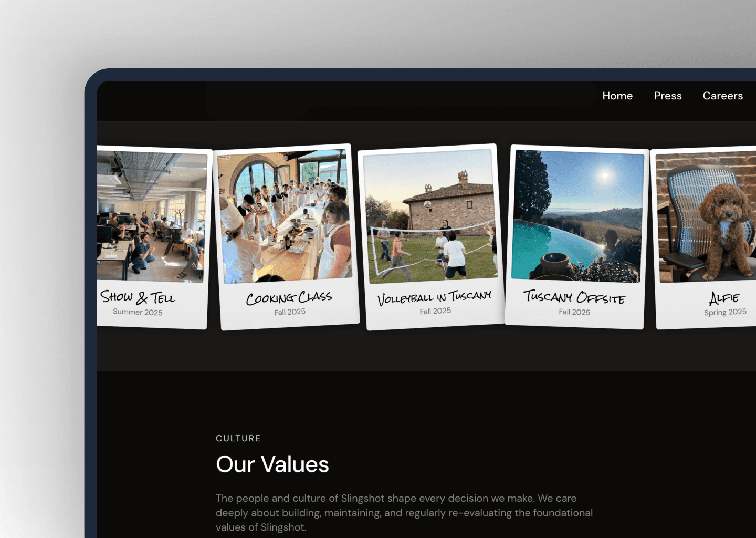Click the Summer 2025 date label
756x538 pixels.
[138, 312]
